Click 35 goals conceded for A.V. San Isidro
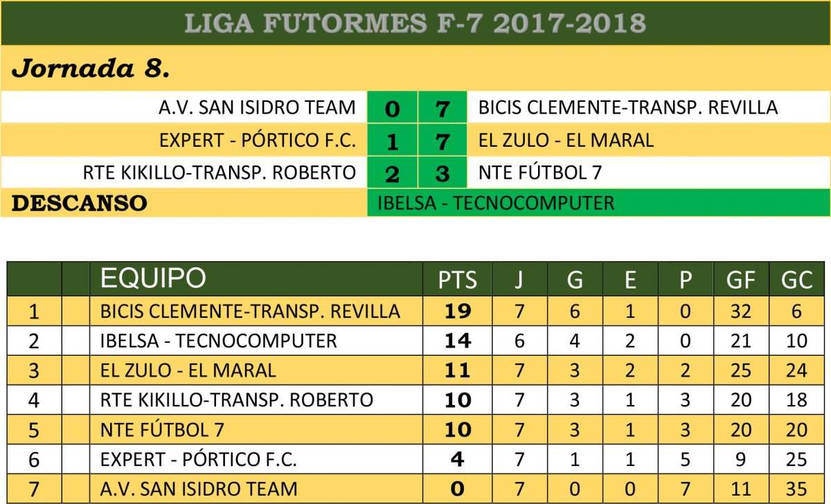Viewport: 831px width, 504px height. 796,489
